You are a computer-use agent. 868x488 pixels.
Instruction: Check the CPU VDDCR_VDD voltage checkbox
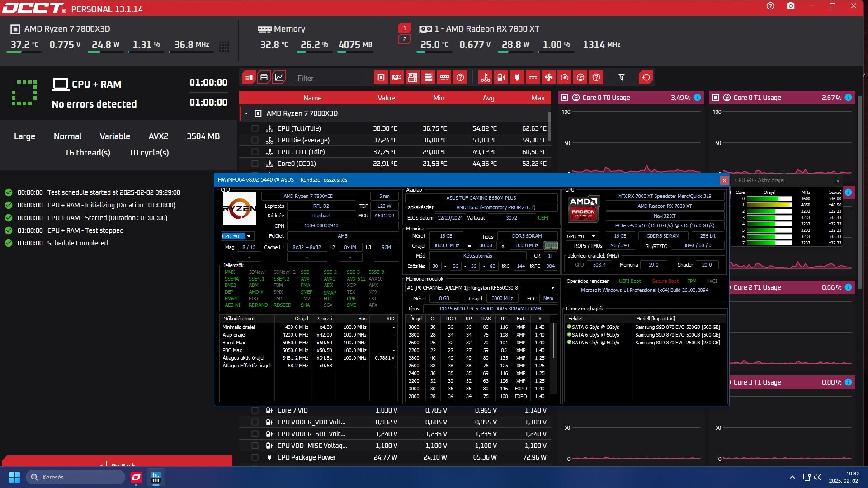255,422
